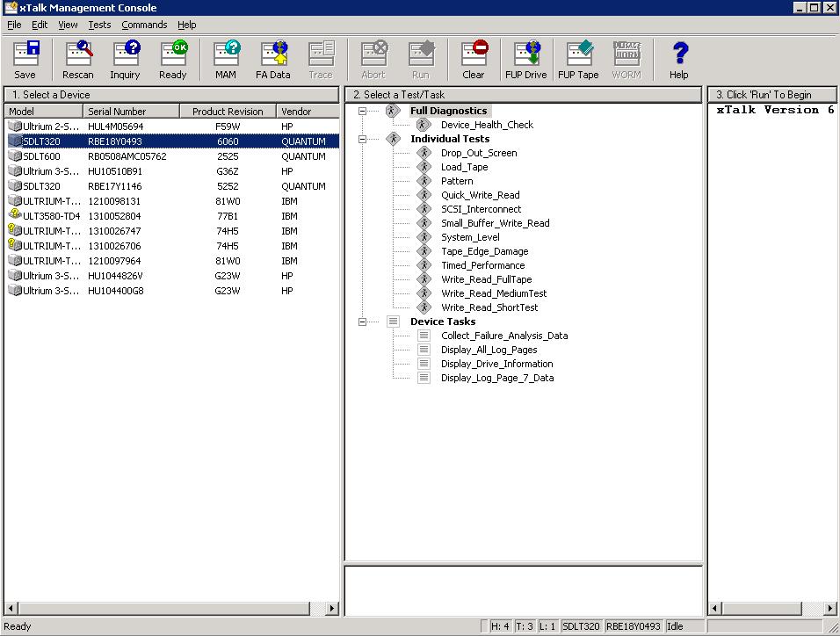
Task: Collapse the Device Tasks tree node
Action: [x=363, y=322]
